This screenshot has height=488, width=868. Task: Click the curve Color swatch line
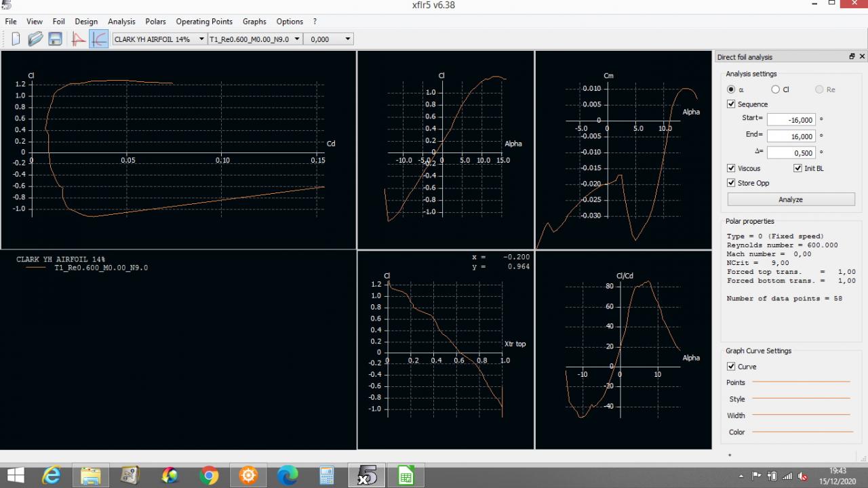(802, 432)
